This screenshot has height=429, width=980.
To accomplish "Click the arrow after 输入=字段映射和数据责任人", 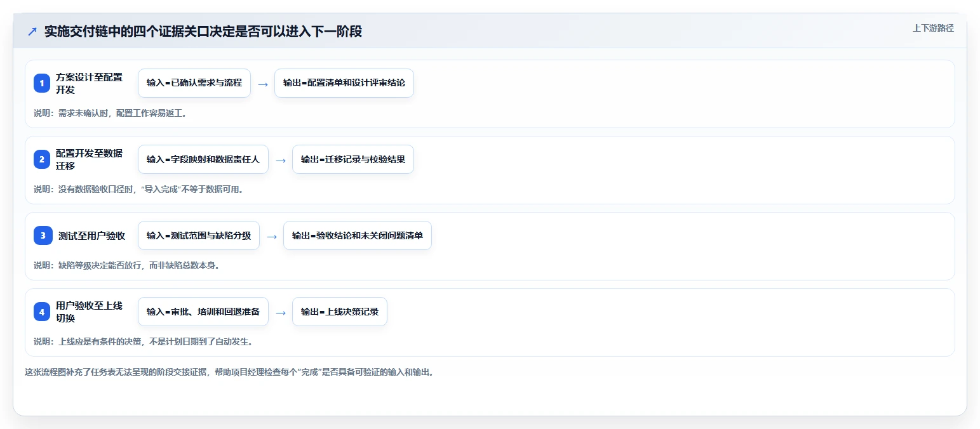I will 280,160.
